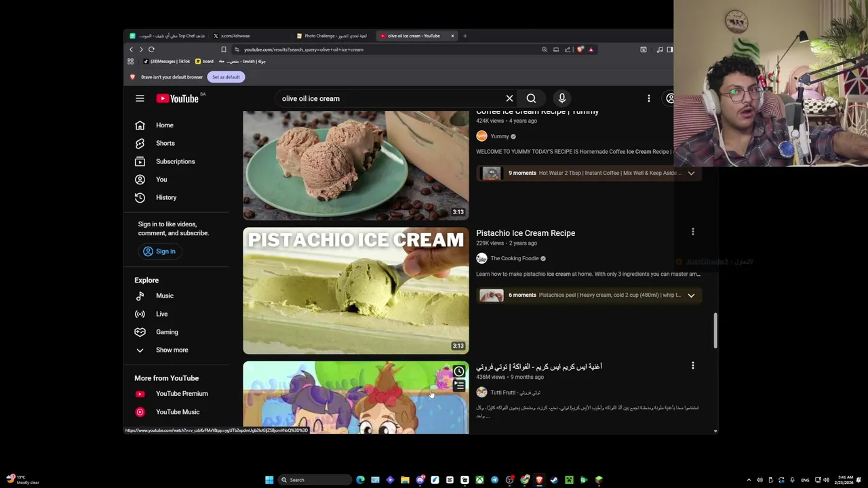
Task: Click Watch later clock on cartoon thumbnail
Action: 459,371
